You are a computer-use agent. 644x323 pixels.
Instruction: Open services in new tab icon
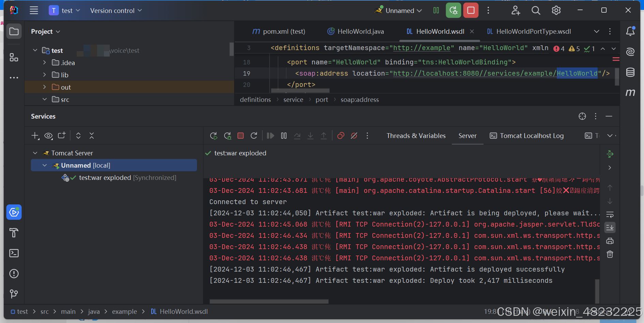click(x=62, y=136)
